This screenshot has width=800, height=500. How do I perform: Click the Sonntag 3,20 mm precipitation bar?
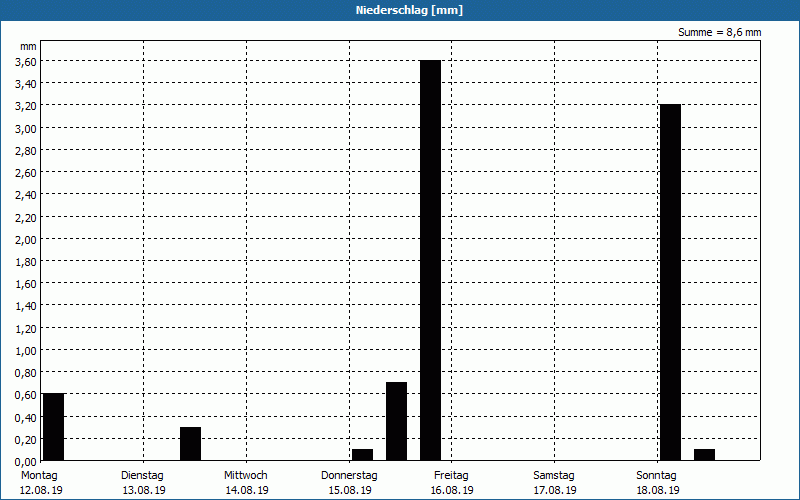click(x=670, y=283)
